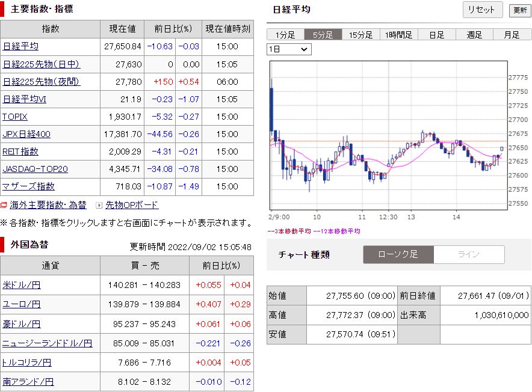Open the 海外主要指数・為替 link

(x=48, y=205)
